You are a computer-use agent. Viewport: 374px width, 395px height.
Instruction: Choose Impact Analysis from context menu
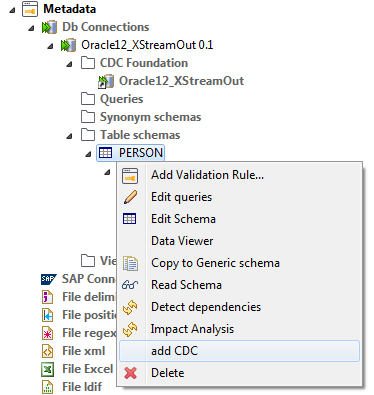pos(239,329)
